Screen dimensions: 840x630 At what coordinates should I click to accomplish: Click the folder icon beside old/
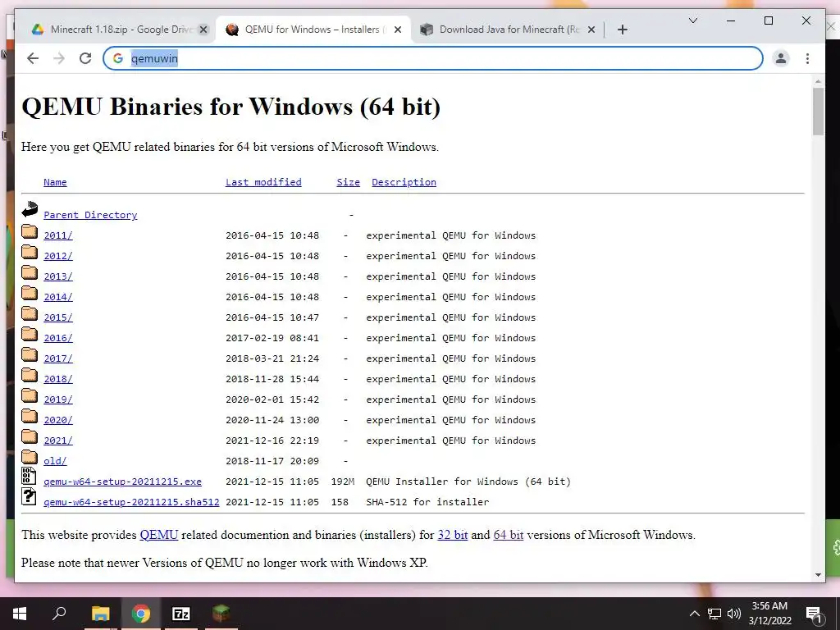(x=30, y=457)
